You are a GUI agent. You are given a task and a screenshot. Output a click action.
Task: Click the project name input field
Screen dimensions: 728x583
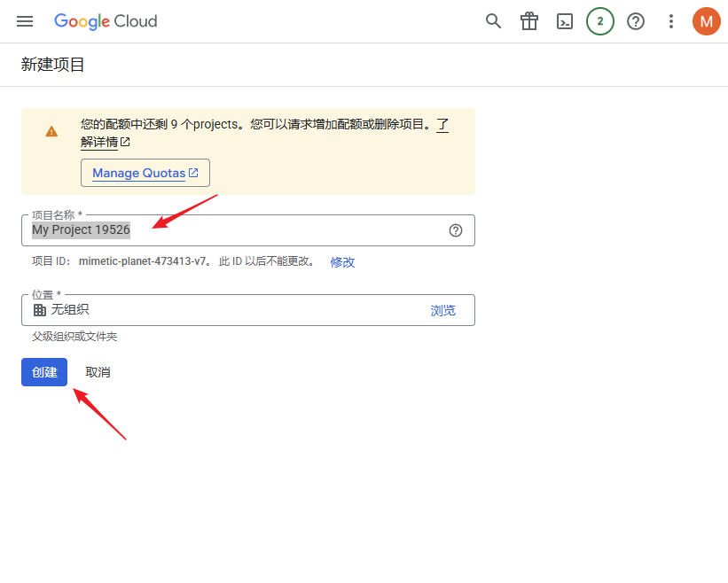tap(222, 230)
